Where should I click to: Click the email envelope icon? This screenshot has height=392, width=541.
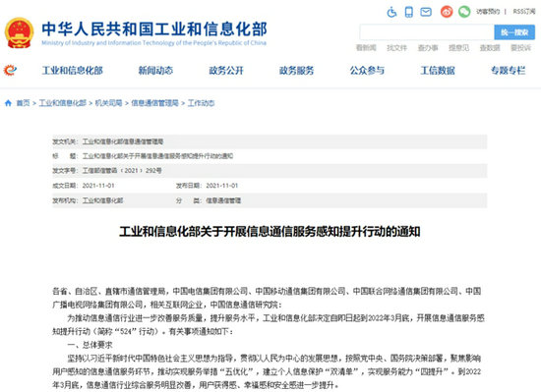click(x=426, y=12)
